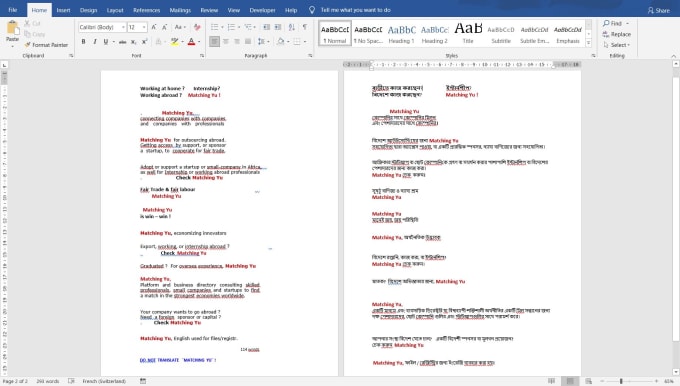Increase font size with grow font icon
The image size is (680, 386).
pyautogui.click(x=154, y=27)
